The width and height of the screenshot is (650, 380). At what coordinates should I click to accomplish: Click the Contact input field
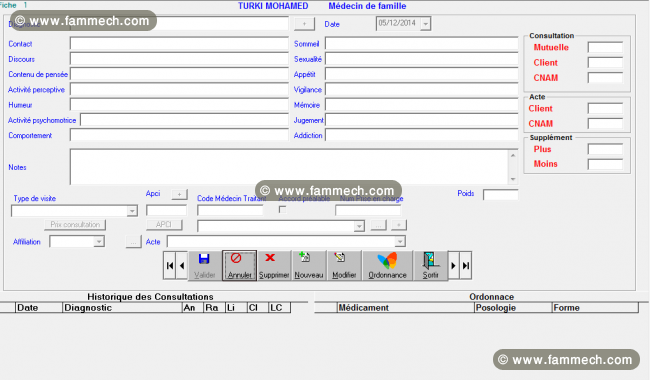coord(179,44)
